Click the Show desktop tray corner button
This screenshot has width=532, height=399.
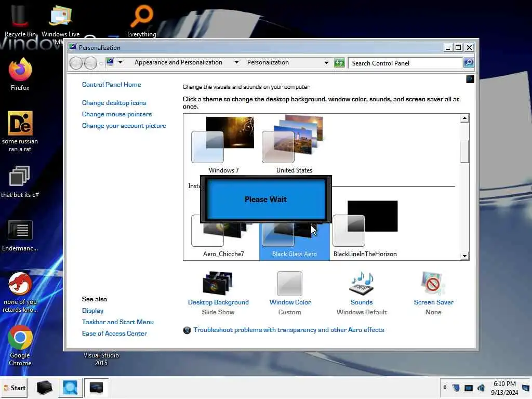coord(526,388)
